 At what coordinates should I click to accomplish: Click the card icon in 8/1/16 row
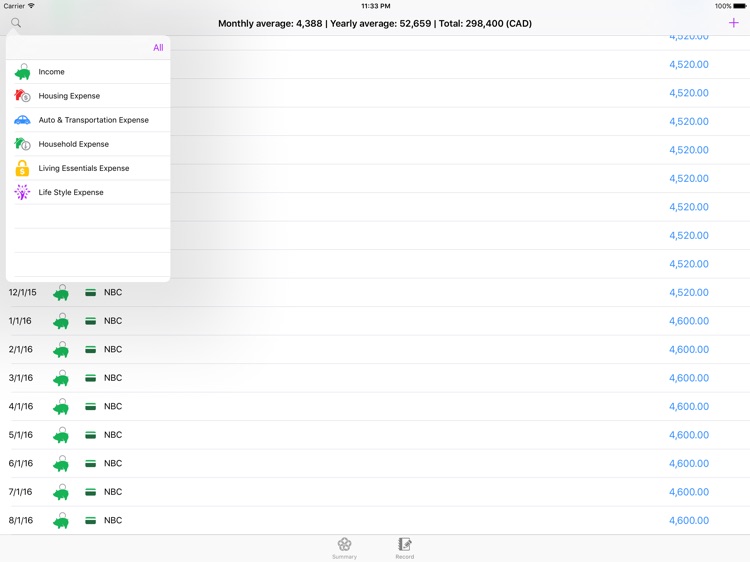[x=90, y=520]
